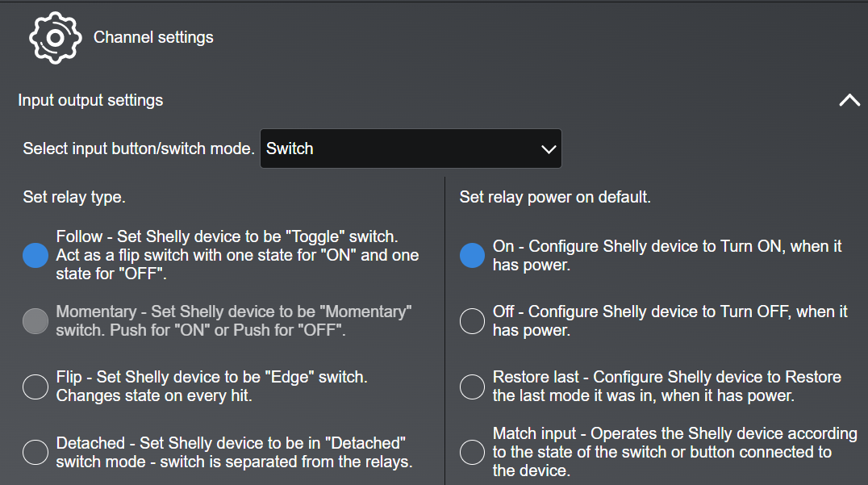This screenshot has height=485, width=868.
Task: Choose the Off power-on default radio button
Action: (472, 321)
